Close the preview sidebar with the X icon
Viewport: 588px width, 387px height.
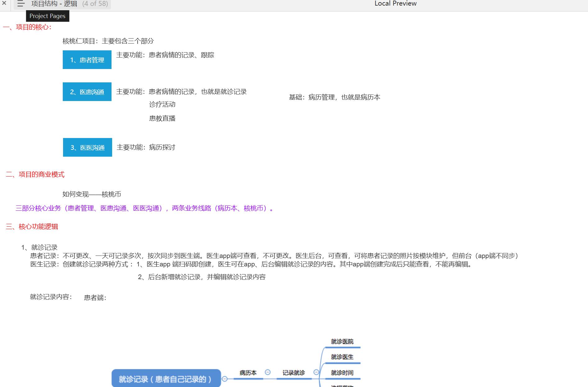4,3
